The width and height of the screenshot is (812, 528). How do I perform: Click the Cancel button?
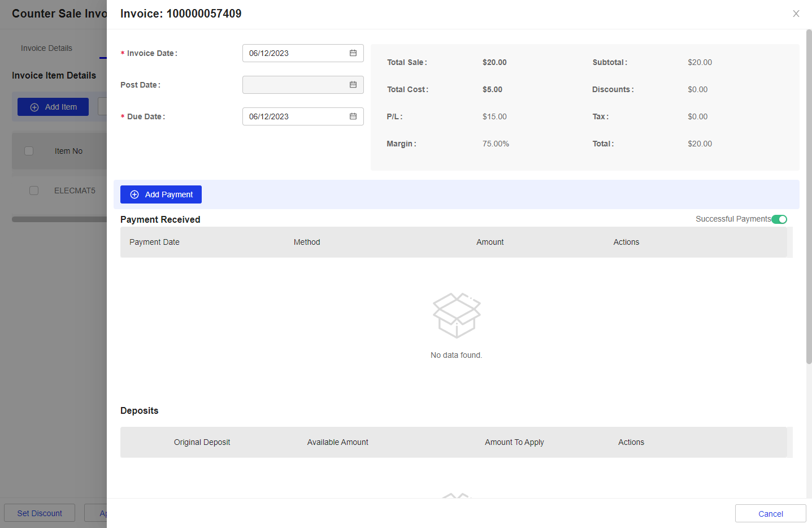coord(771,513)
